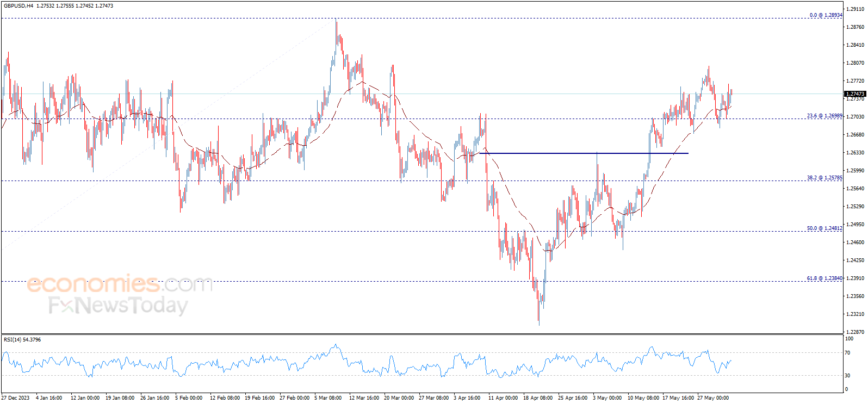Screen dimensions: 868x404
Task: Pick the 50.0 @ 1.24812 Fibonacci label
Action: tap(824, 228)
